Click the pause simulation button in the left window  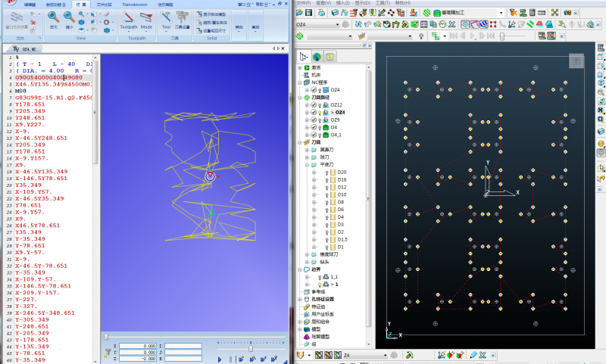pos(231,359)
